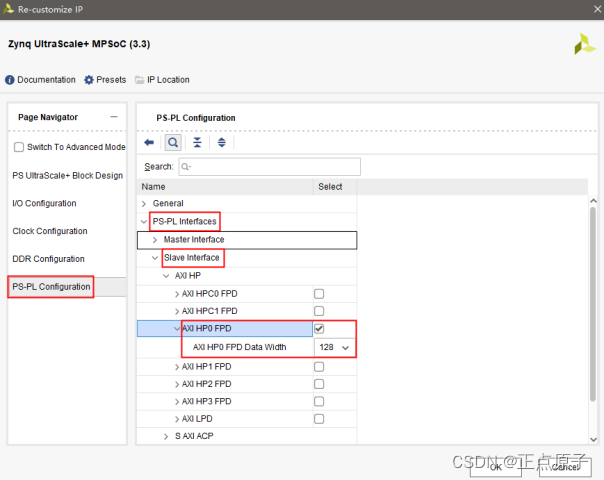604x480 pixels.
Task: Expand the AXI HP1 FPD row
Action: (x=177, y=367)
